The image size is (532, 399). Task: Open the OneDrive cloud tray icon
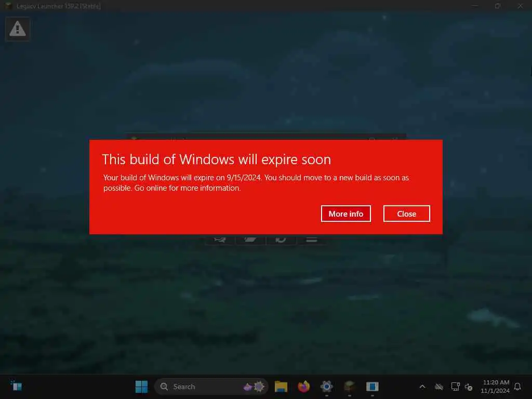[439, 387]
